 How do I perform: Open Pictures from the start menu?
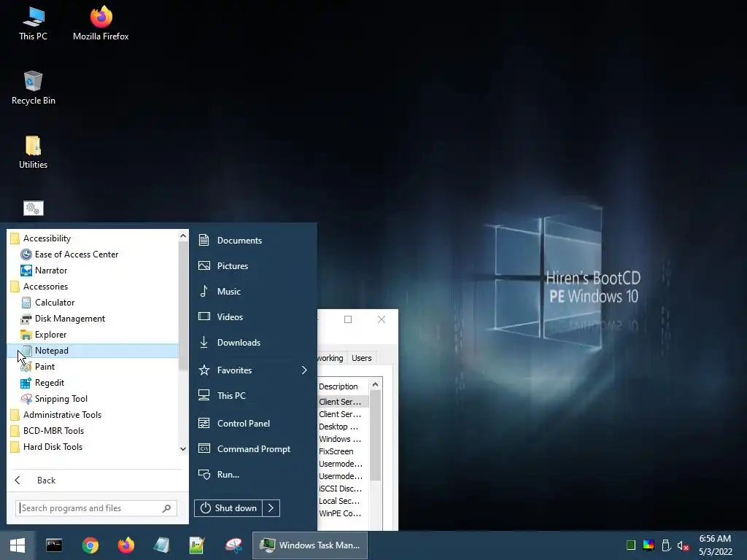coord(223,265)
